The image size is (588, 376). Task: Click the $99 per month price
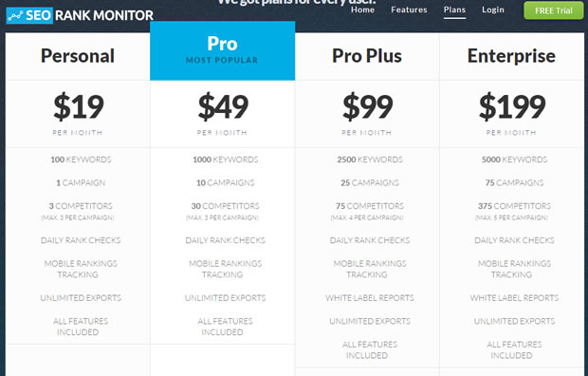pos(367,113)
